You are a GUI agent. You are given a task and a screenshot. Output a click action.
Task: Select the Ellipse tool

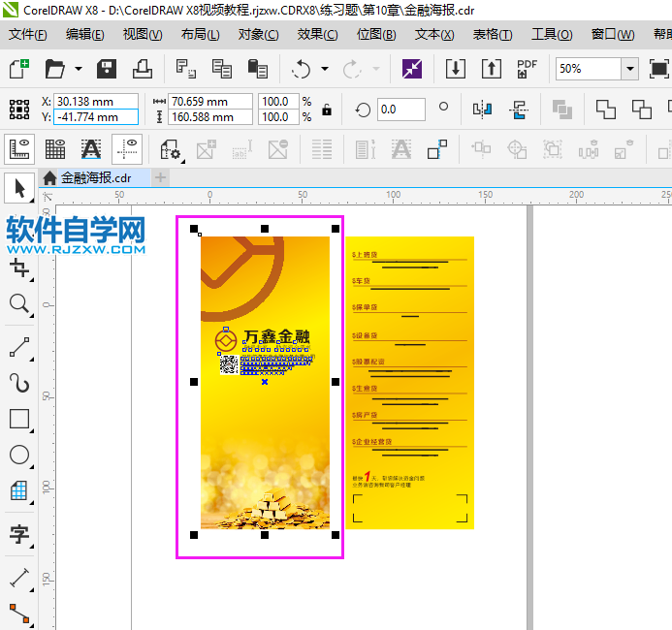18,456
